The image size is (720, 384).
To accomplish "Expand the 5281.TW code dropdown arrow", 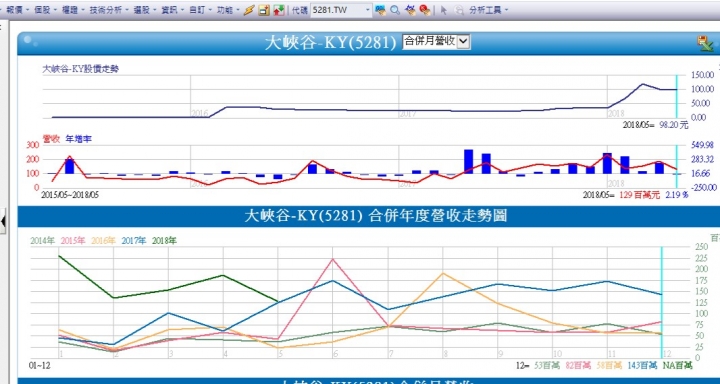I will (x=368, y=10).
